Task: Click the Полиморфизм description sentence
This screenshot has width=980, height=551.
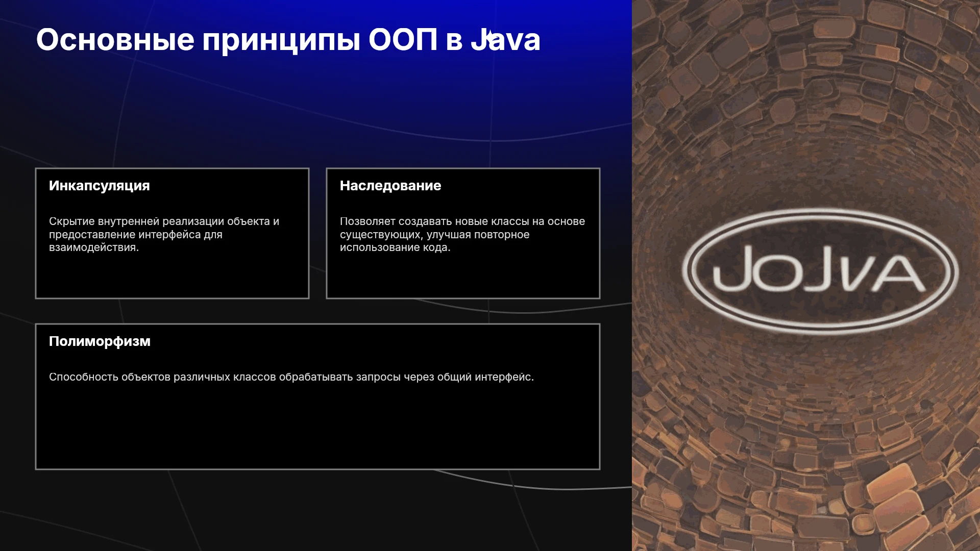Action: tap(291, 377)
